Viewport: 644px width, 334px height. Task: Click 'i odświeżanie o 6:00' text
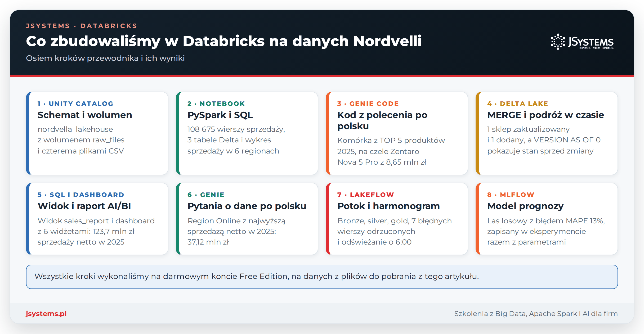(374, 242)
